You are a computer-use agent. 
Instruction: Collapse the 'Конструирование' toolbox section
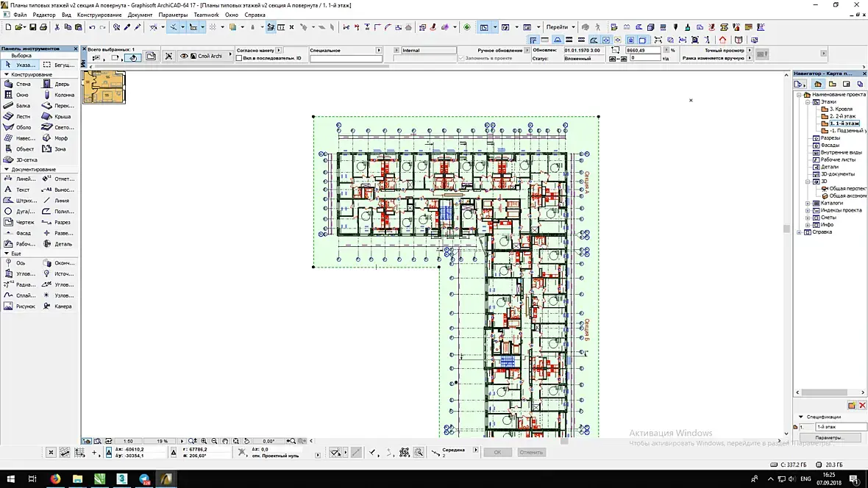point(7,74)
